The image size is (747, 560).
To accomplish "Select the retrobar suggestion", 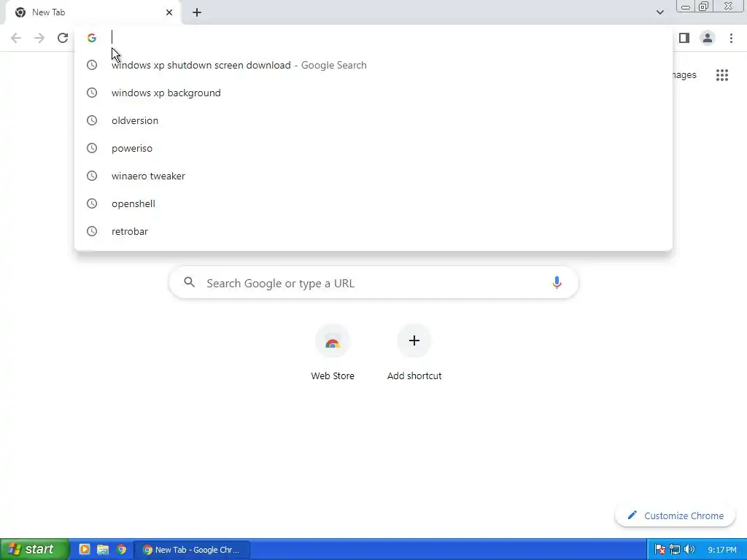I will coord(373,231).
